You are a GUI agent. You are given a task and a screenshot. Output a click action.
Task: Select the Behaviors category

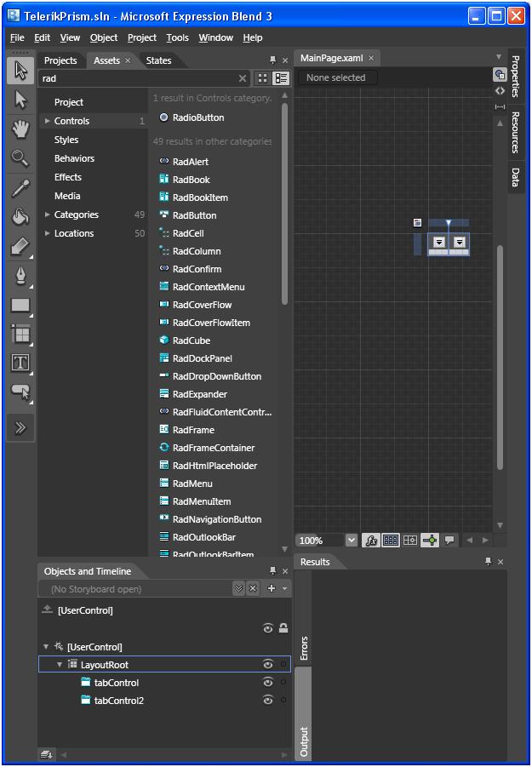pyautogui.click(x=74, y=158)
